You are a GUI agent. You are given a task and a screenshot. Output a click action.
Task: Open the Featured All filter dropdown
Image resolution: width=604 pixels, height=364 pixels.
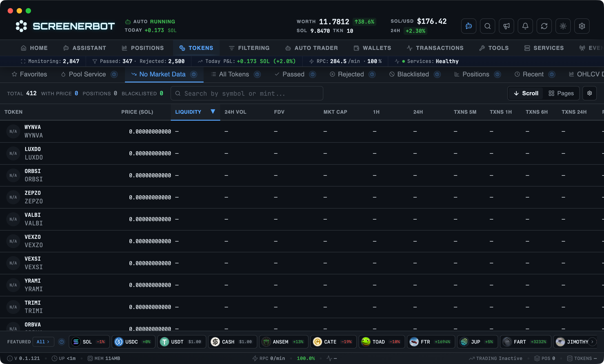(43, 342)
